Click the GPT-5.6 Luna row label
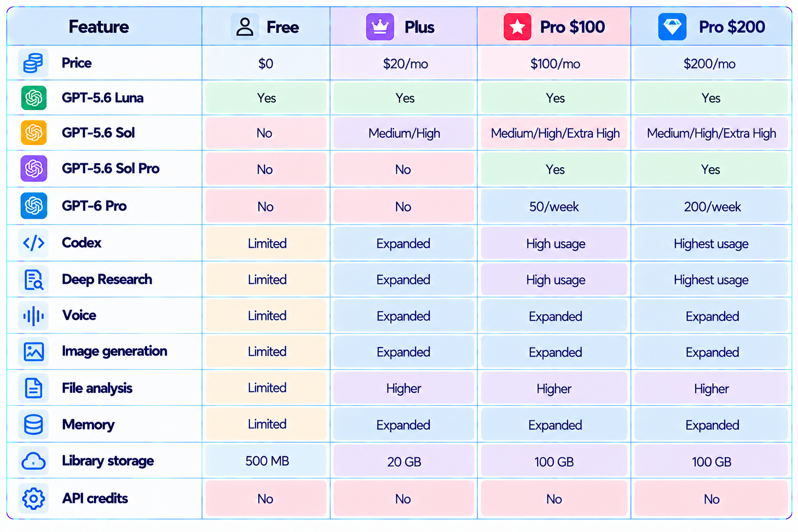This screenshot has height=532, width=798. 102,98
